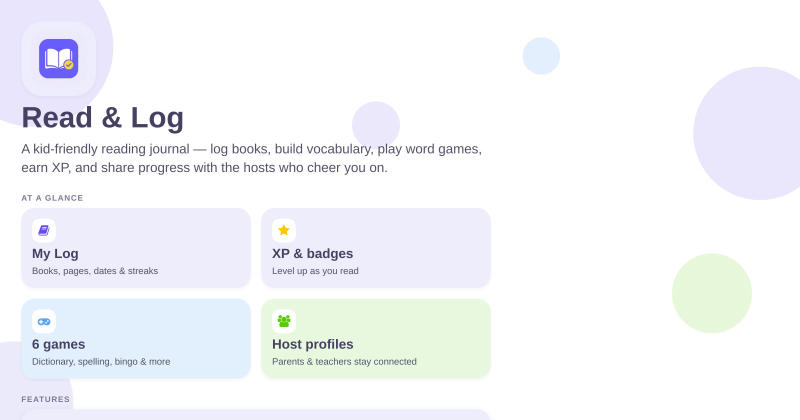
Task: Click the Read & Log title heading
Action: click(103, 117)
